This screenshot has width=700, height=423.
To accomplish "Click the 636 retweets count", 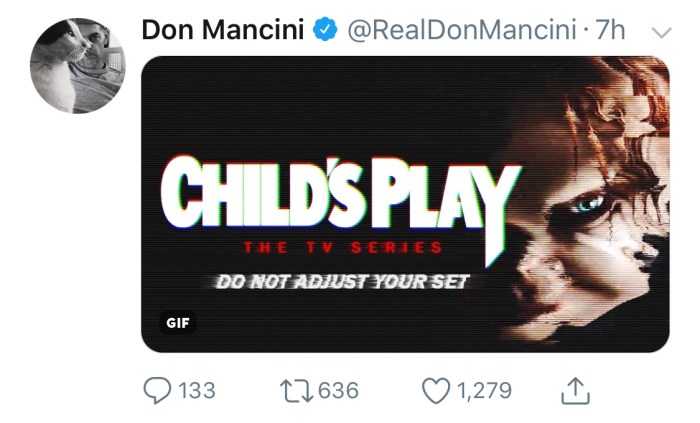I will point(338,390).
